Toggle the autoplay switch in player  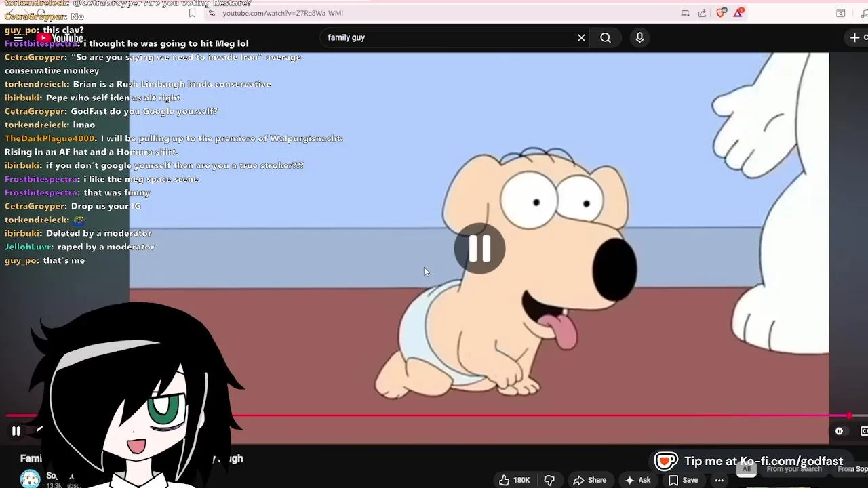840,431
